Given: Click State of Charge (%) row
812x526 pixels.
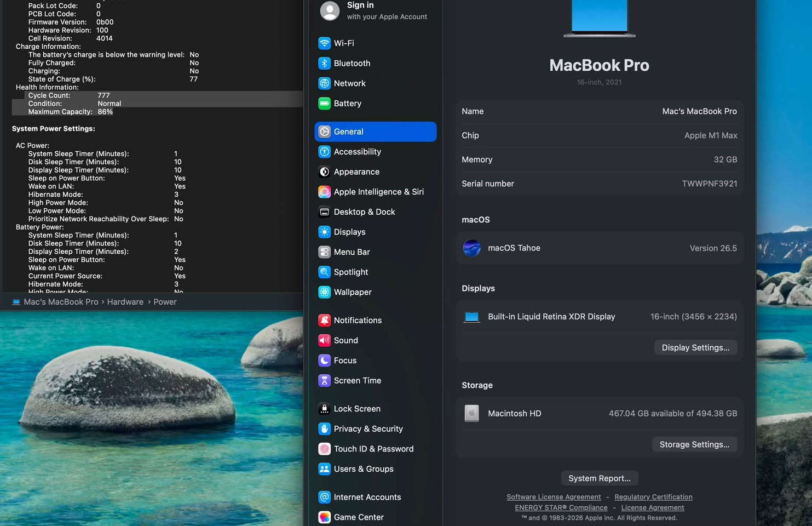Looking at the screenshot, I should [113, 79].
